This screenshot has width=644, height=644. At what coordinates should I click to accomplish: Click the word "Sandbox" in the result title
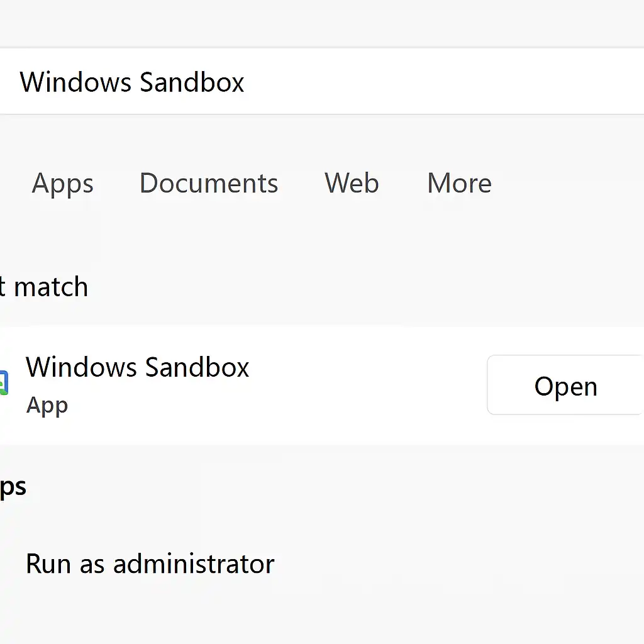pyautogui.click(x=194, y=367)
